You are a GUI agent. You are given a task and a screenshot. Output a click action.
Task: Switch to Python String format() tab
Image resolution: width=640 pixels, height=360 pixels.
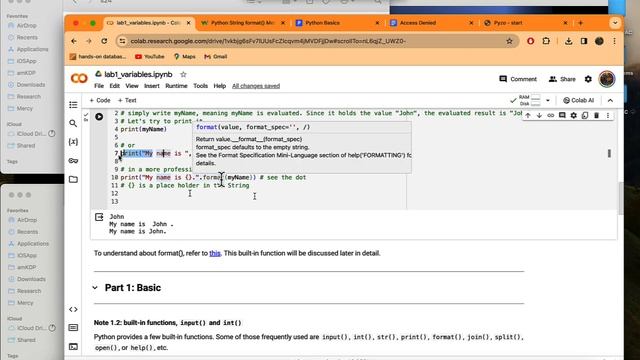pos(242,23)
